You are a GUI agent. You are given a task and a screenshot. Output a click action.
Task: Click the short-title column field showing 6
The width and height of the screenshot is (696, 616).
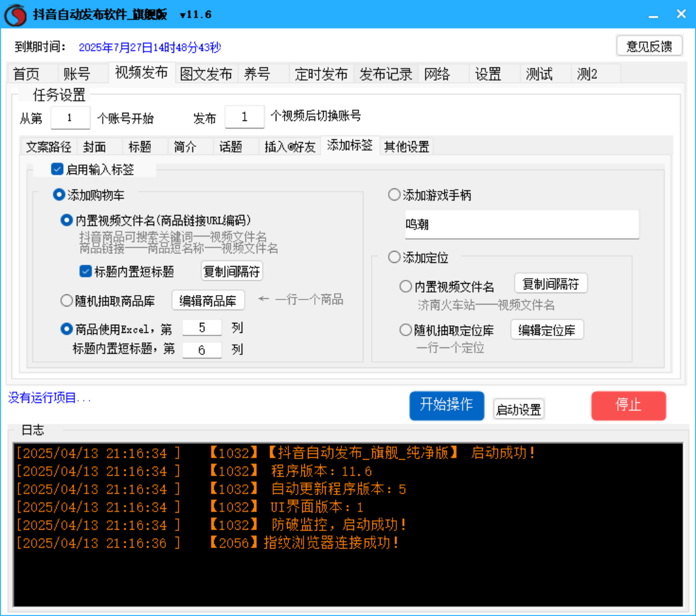coord(202,349)
